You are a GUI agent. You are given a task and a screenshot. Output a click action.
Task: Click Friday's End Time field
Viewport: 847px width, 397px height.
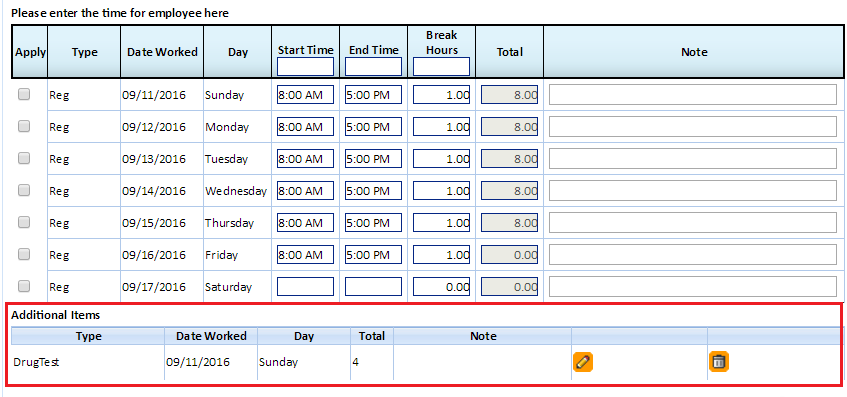pyautogui.click(x=373, y=254)
